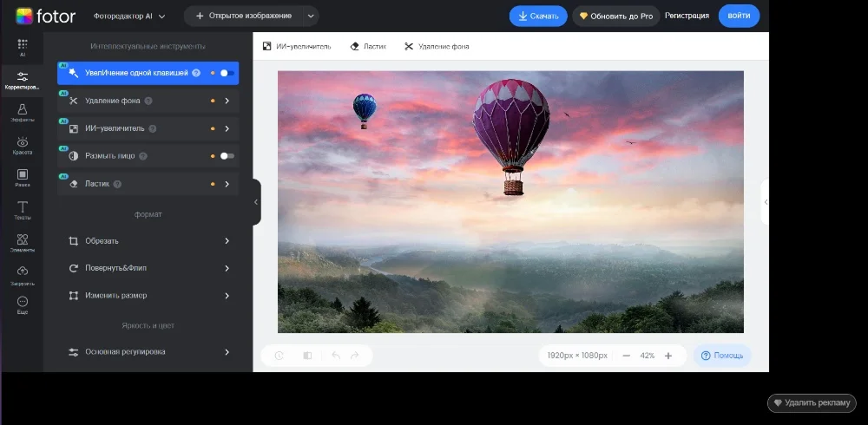Click the zoom out minus icon
This screenshot has height=425, width=868.
pyautogui.click(x=626, y=356)
